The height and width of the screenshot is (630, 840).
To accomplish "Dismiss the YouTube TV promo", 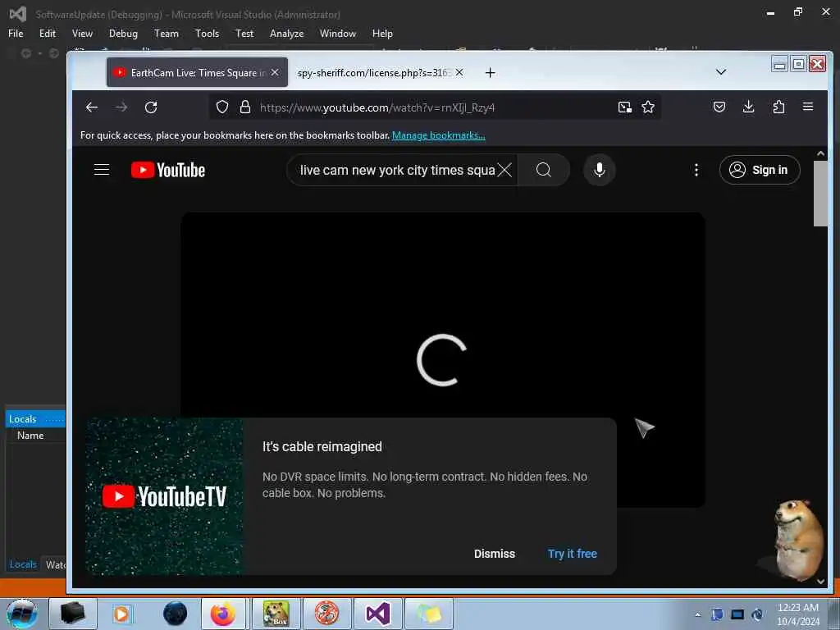I will (x=494, y=554).
